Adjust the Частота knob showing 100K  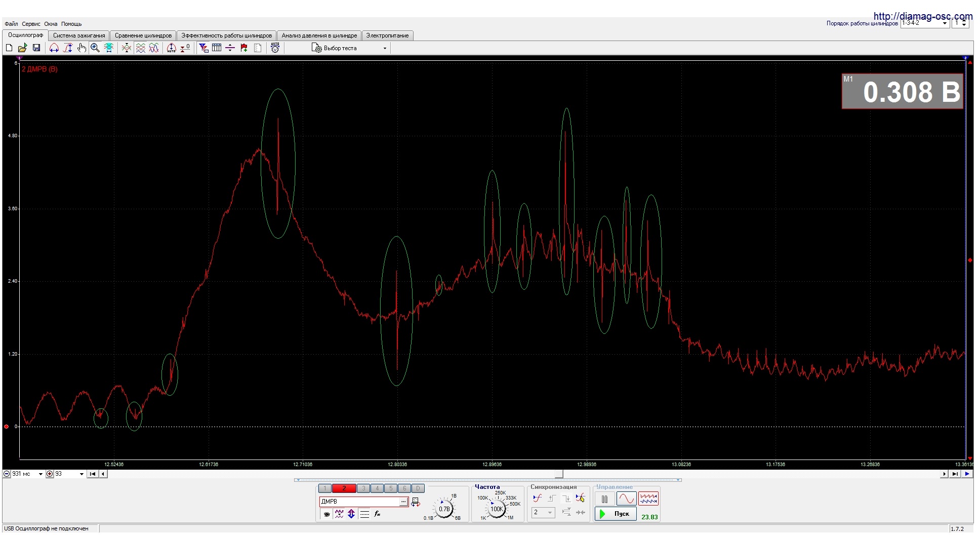[497, 509]
